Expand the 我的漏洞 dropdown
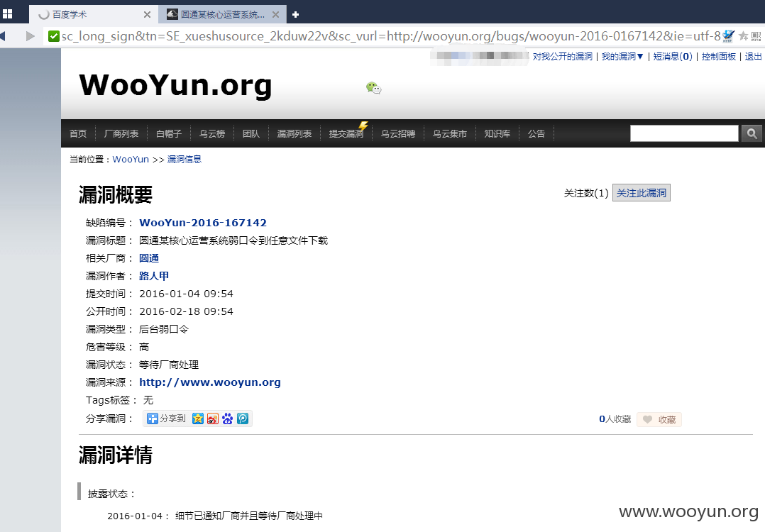Screen dimensions: 765x532 (622, 57)
